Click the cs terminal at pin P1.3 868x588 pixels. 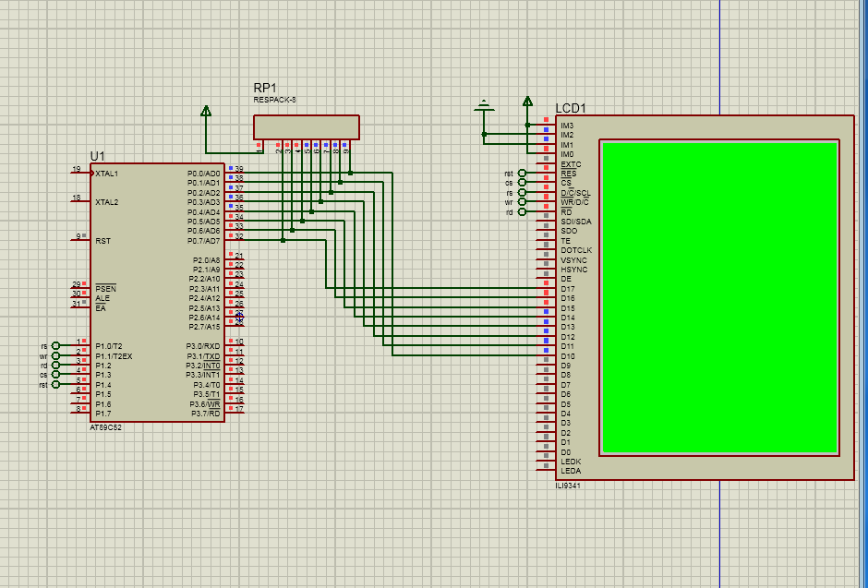click(x=55, y=375)
